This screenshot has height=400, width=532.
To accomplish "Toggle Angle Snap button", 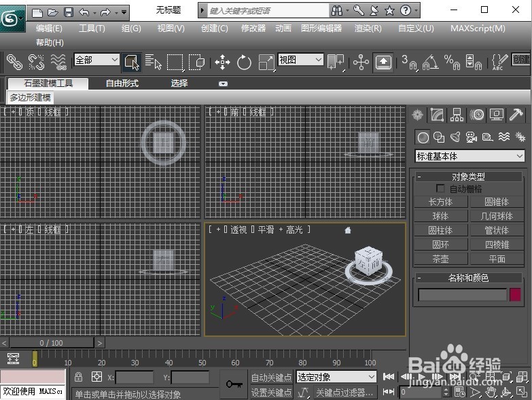I will coord(430,62).
